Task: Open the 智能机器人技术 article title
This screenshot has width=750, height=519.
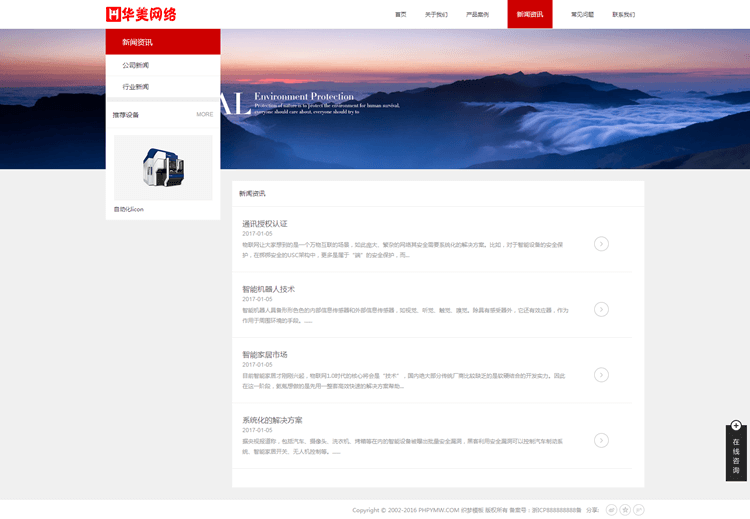Action: [268, 289]
